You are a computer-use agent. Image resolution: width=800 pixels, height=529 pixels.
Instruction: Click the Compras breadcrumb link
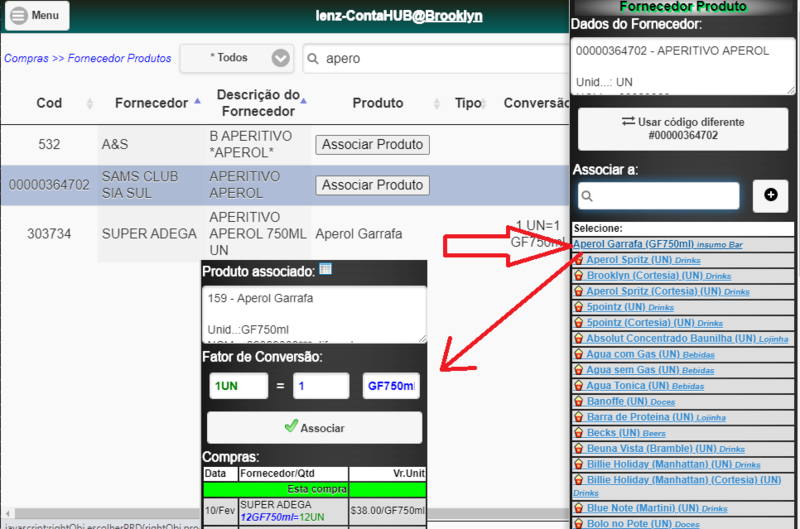27,58
